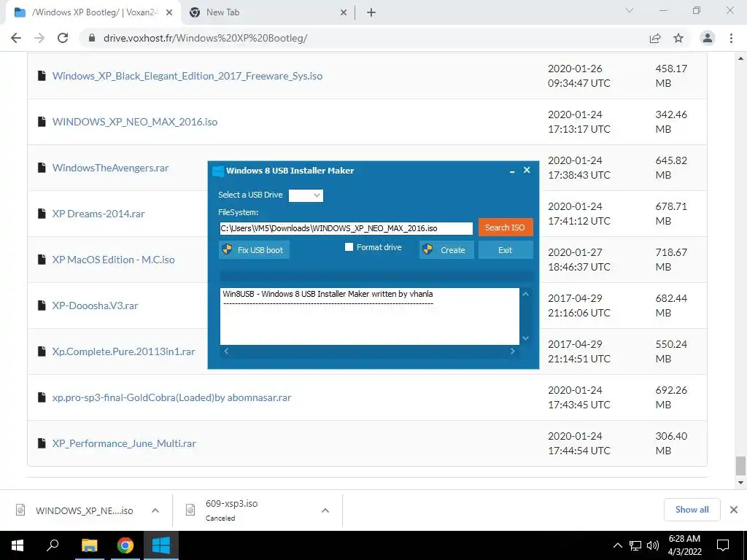Click the site padlock icon
The image size is (747, 560).
[92, 38]
